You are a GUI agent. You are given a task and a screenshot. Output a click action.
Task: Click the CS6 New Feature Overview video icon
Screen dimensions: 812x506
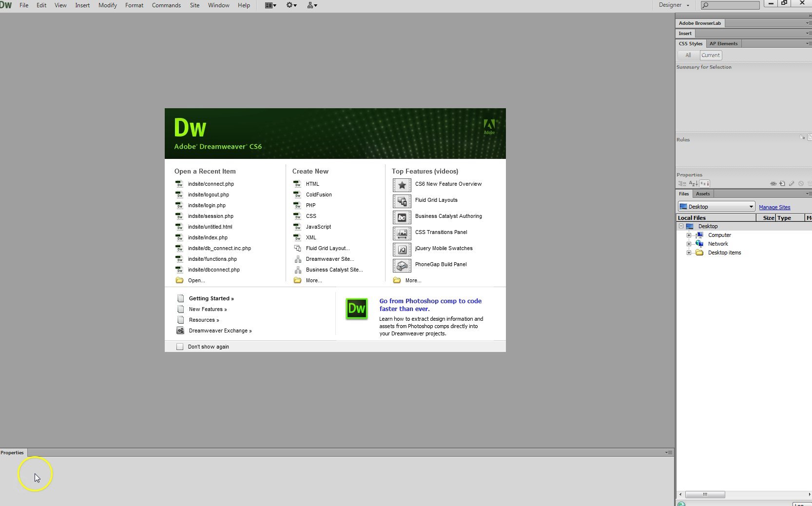tap(402, 185)
